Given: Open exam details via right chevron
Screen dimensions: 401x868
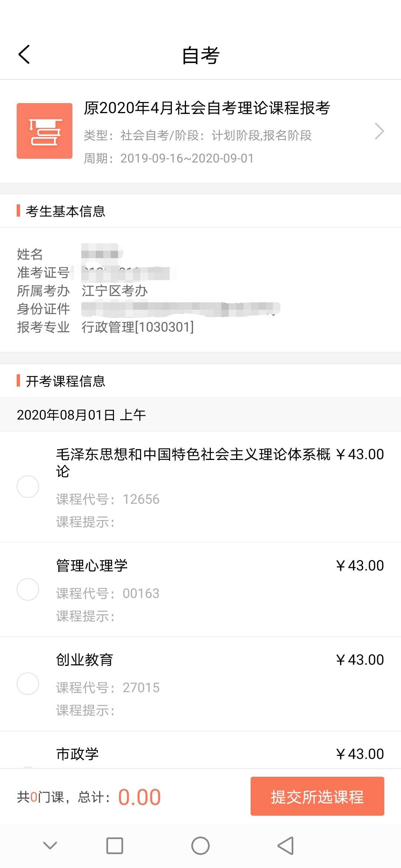Looking at the screenshot, I should (x=379, y=131).
